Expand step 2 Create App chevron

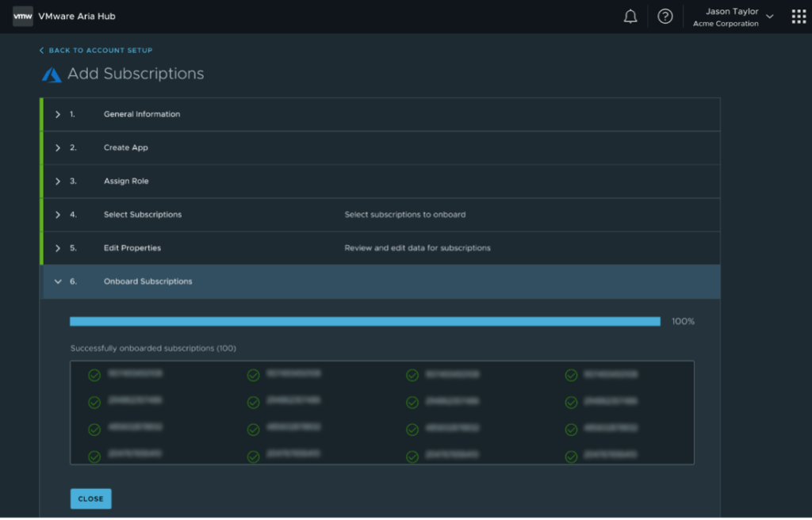pos(58,148)
